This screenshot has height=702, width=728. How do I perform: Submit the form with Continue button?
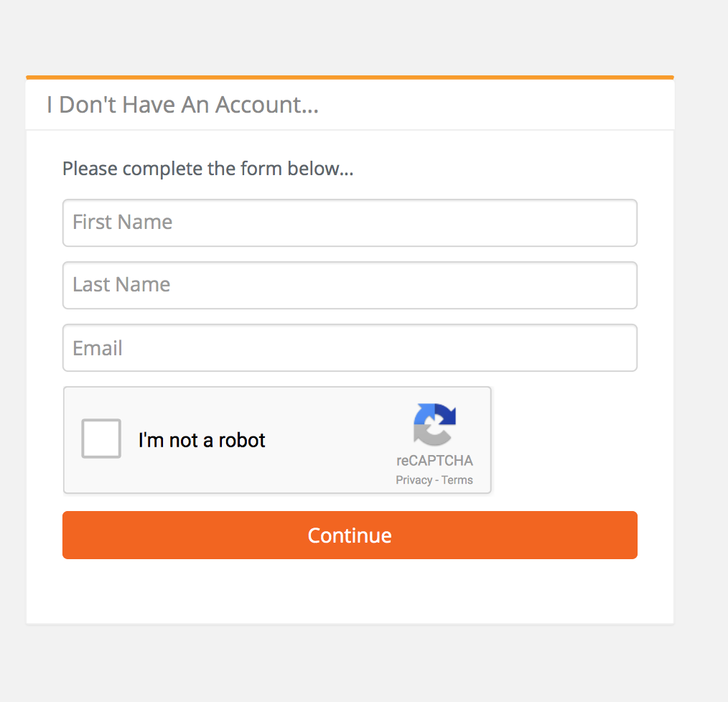(x=350, y=535)
